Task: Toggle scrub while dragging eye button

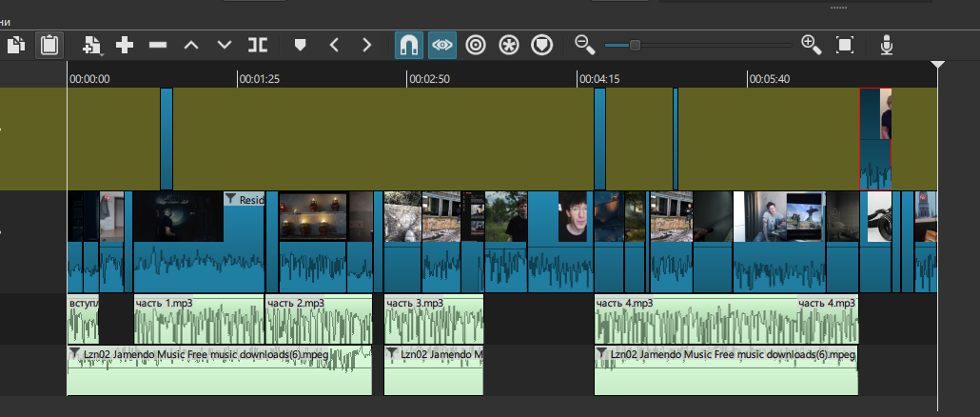Action: pos(441,45)
